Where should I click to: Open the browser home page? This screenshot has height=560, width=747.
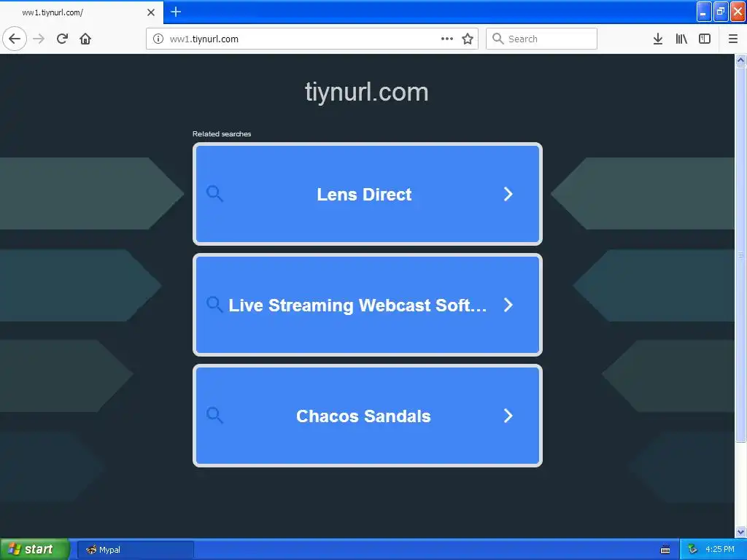(x=85, y=39)
